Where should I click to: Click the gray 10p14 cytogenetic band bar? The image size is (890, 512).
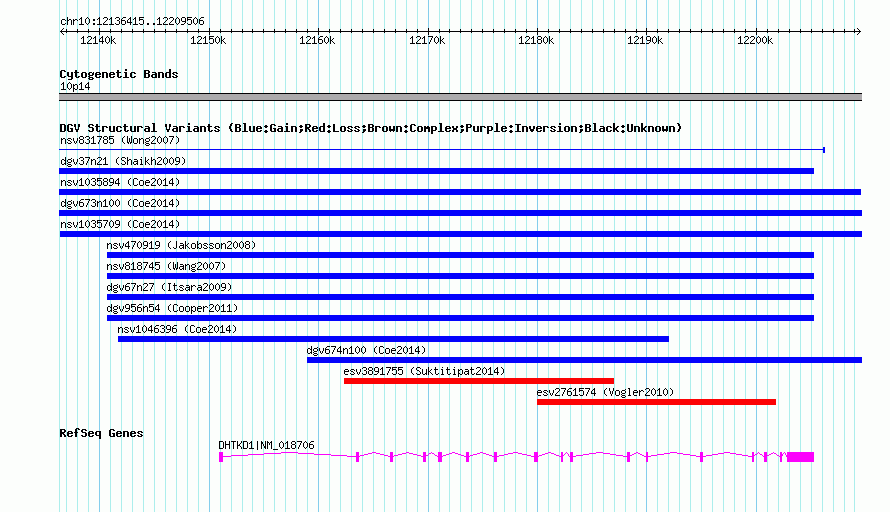[x=460, y=97]
